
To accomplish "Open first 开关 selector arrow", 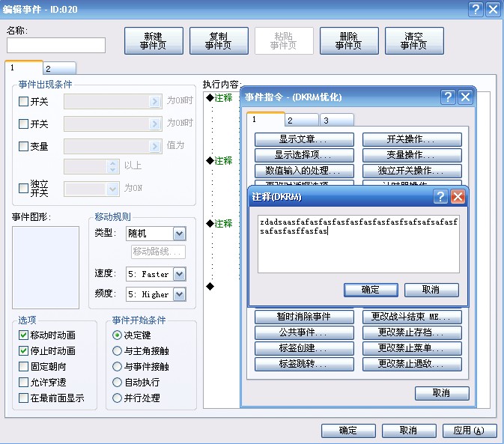I will point(155,102).
